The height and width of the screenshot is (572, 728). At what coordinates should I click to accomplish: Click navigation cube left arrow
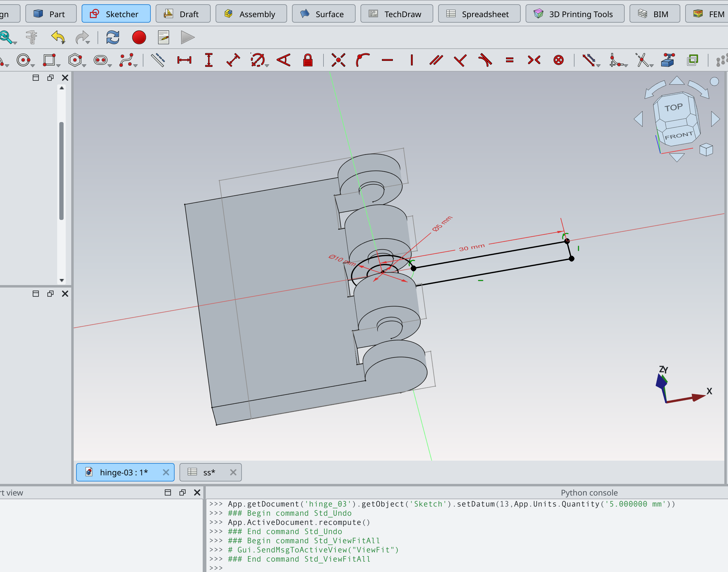pos(639,119)
